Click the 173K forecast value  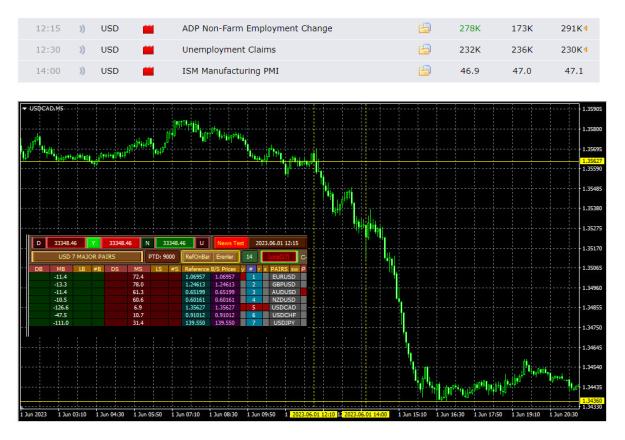[522, 28]
